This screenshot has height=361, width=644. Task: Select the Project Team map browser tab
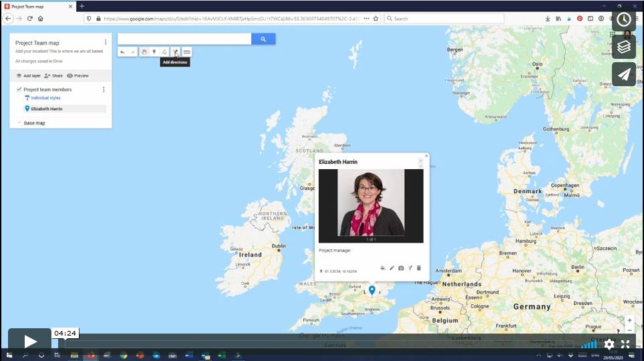point(37,6)
